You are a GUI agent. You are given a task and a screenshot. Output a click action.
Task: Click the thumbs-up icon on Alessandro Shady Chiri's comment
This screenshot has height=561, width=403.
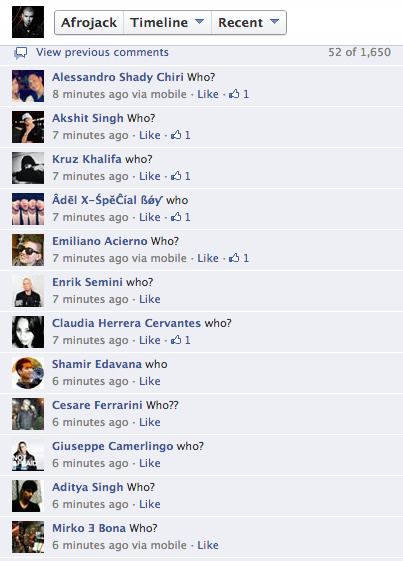click(234, 94)
